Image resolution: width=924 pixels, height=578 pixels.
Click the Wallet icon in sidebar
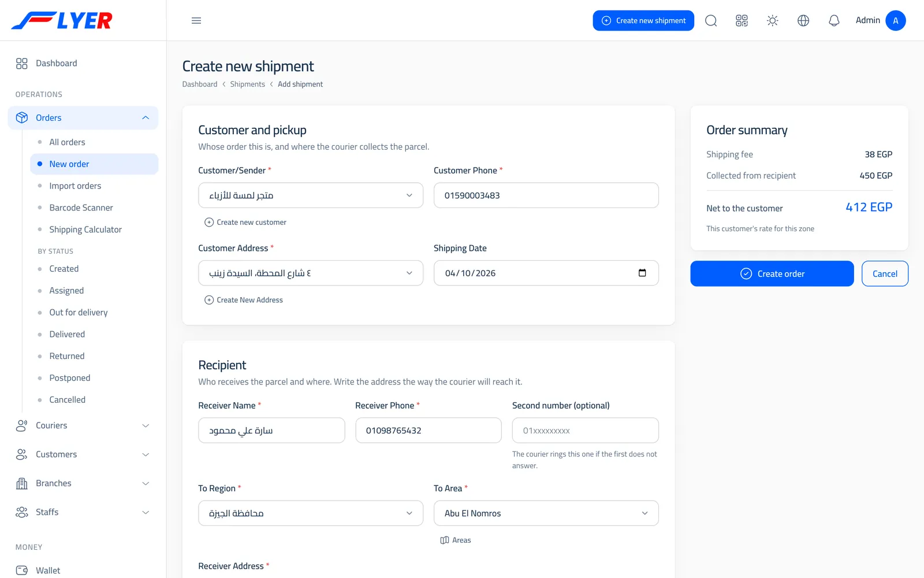coord(22,570)
